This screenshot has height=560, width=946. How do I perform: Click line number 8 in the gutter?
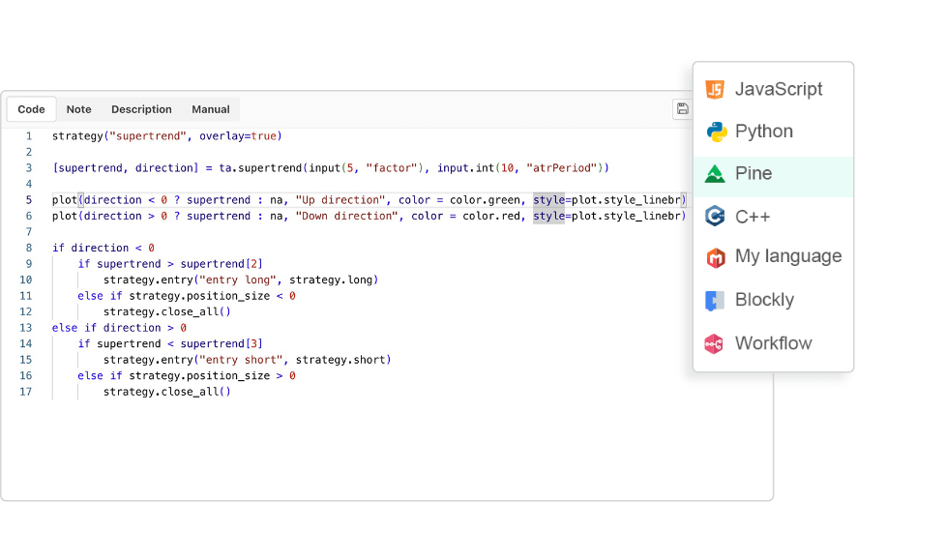(x=28, y=248)
